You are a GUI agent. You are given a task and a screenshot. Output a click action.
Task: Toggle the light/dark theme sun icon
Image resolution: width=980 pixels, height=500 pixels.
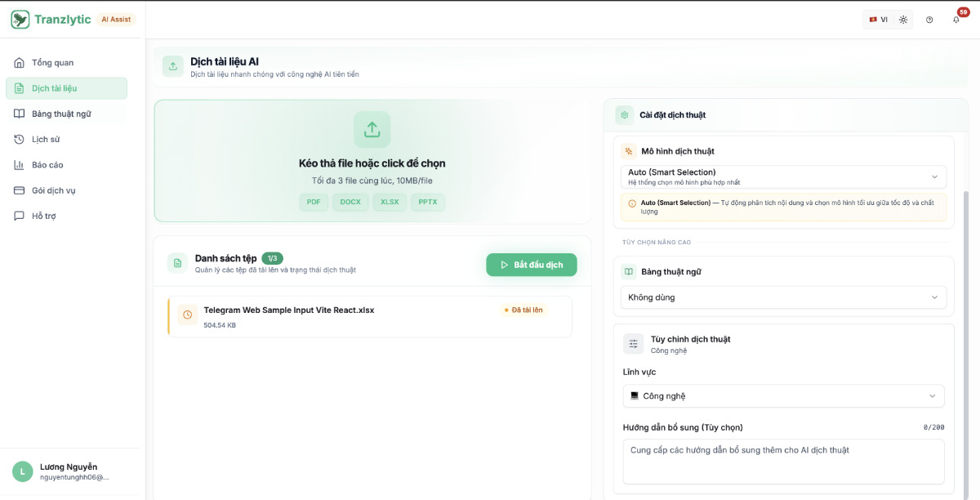(x=903, y=20)
